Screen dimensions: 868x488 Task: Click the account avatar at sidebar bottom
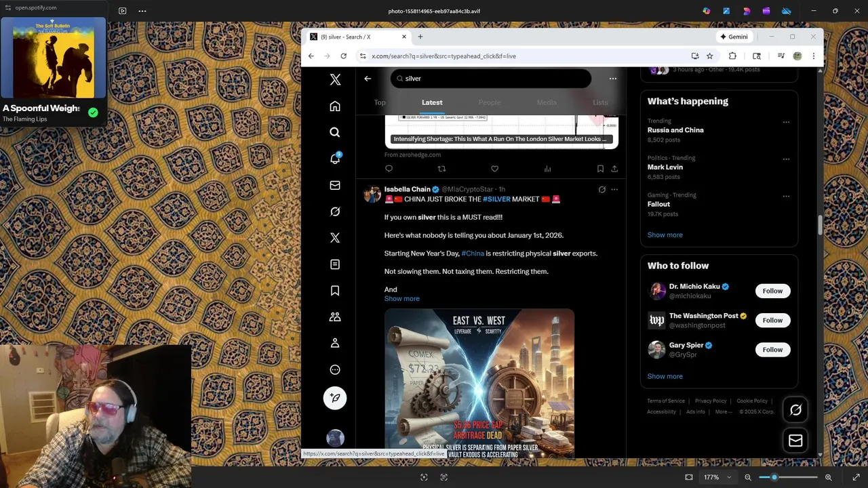(x=335, y=439)
